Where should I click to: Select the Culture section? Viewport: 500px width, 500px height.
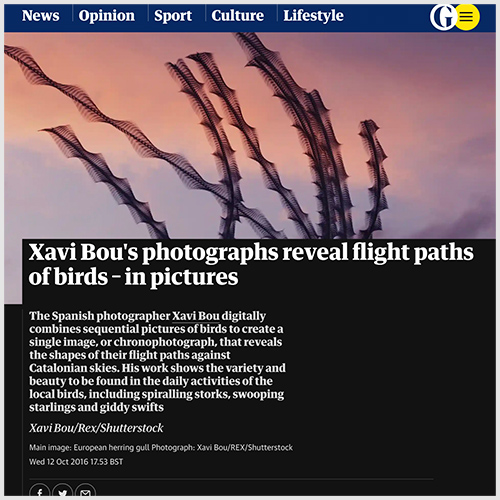pyautogui.click(x=237, y=16)
